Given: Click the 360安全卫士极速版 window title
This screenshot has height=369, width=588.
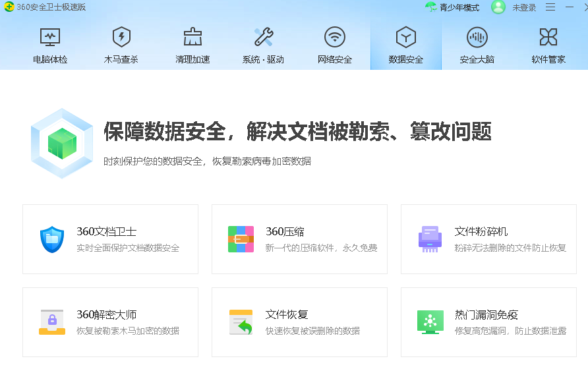Looking at the screenshot, I should coord(51,7).
